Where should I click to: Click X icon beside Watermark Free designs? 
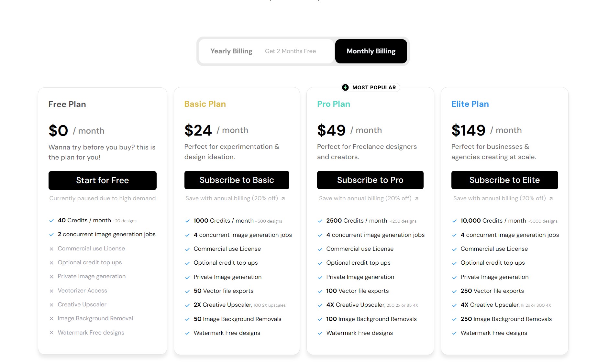click(51, 333)
